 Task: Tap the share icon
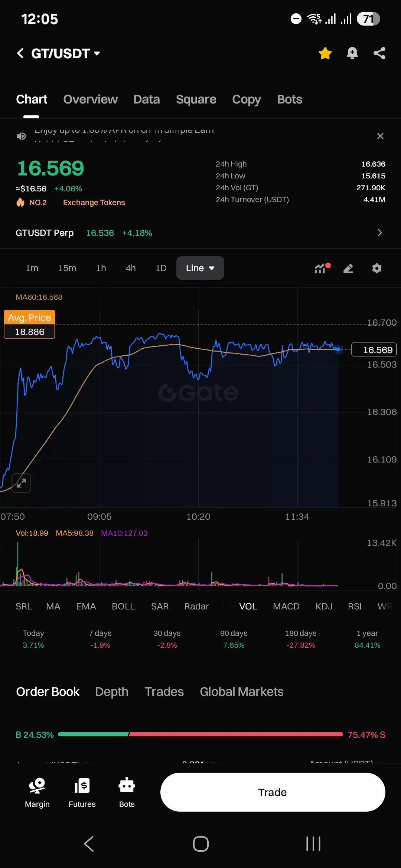[x=379, y=53]
